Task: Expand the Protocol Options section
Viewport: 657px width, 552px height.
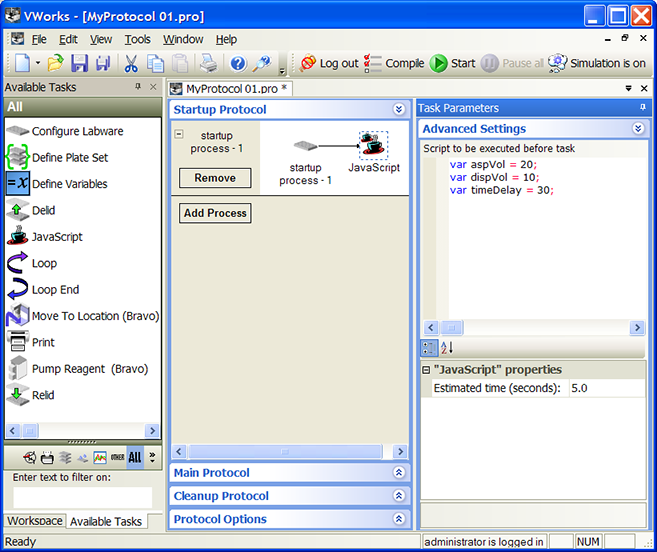Action: 398,519
